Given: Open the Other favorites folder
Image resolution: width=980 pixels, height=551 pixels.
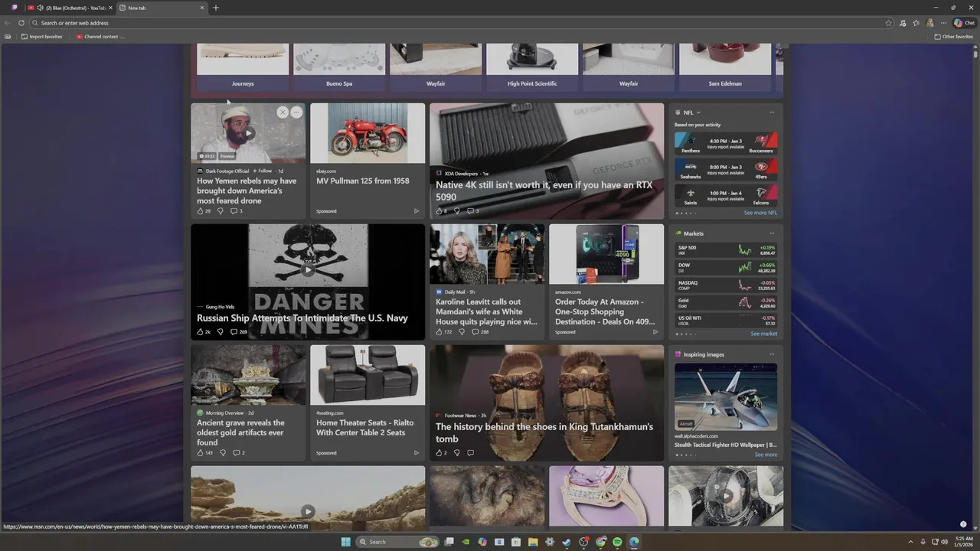Looking at the screenshot, I should [x=954, y=37].
